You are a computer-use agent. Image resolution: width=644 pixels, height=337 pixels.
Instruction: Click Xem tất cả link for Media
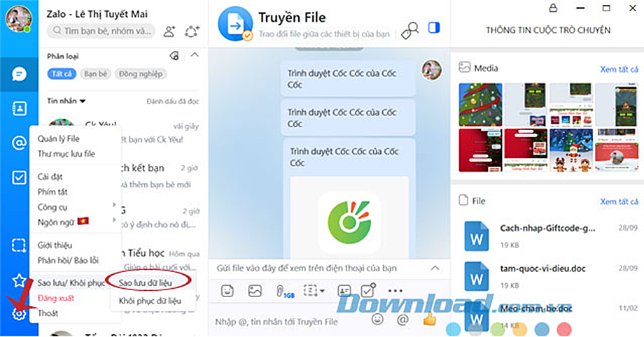619,69
